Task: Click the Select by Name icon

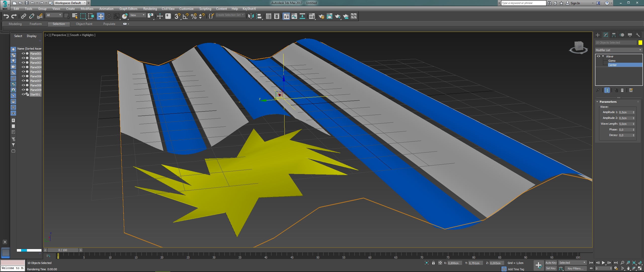Action: point(75,16)
